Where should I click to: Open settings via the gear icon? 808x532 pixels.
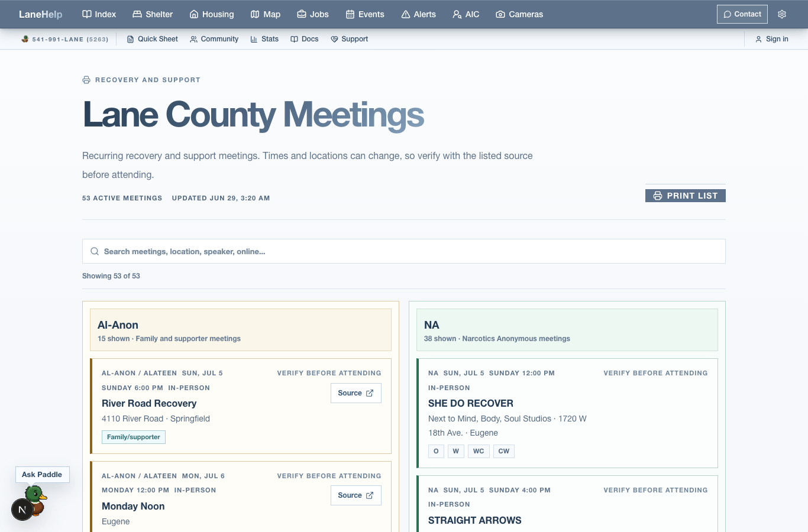point(782,14)
